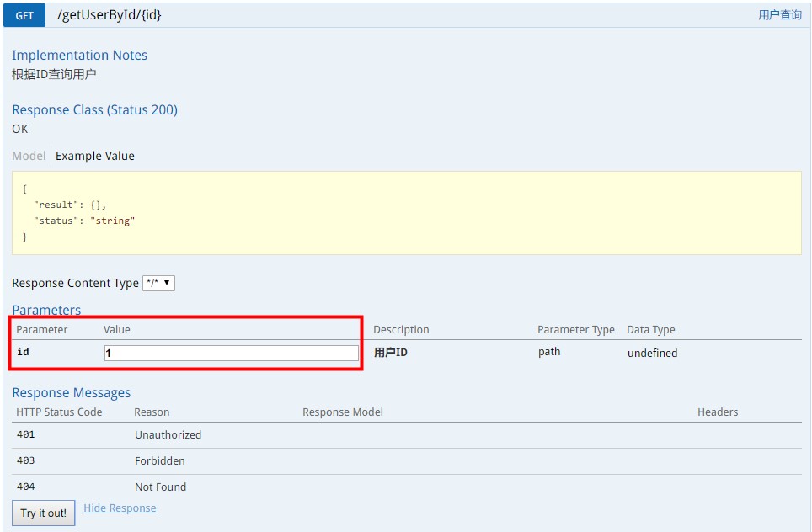812x532 pixels.
Task: Click the 403 status code cell
Action: 25,460
